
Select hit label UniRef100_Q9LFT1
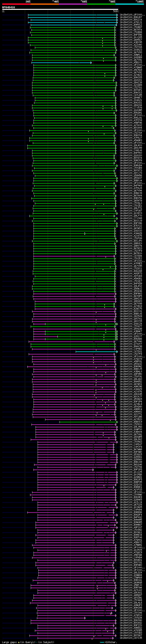point(131,208)
